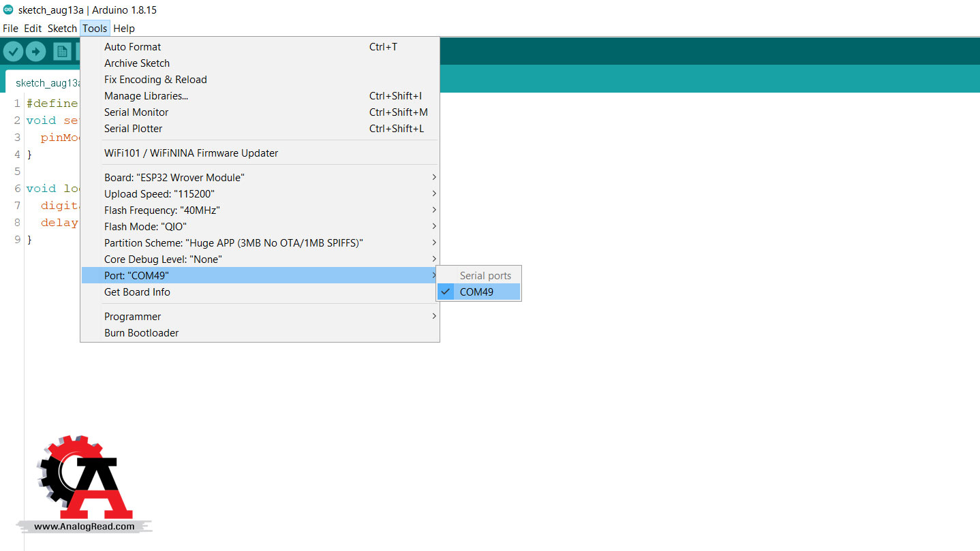Choose Auto Format from the Tools menu
Image resolution: width=980 pixels, height=551 pixels.
(260, 47)
